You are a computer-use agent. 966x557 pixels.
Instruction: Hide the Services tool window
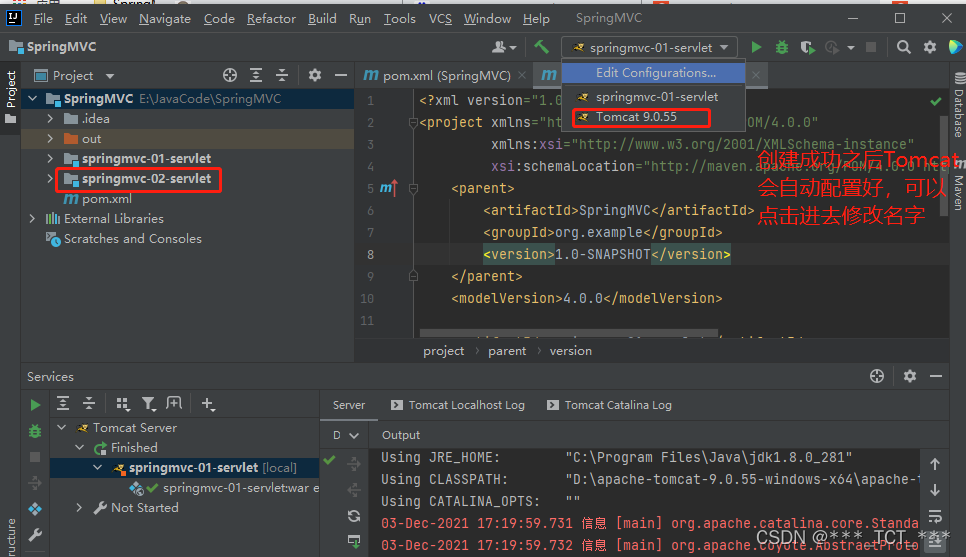(936, 376)
